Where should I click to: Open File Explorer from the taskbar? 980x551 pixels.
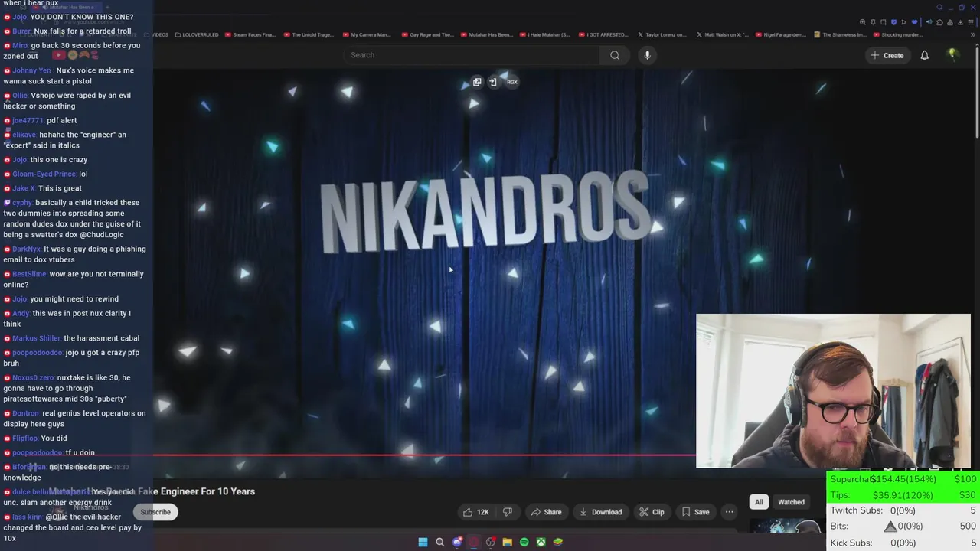(x=507, y=542)
